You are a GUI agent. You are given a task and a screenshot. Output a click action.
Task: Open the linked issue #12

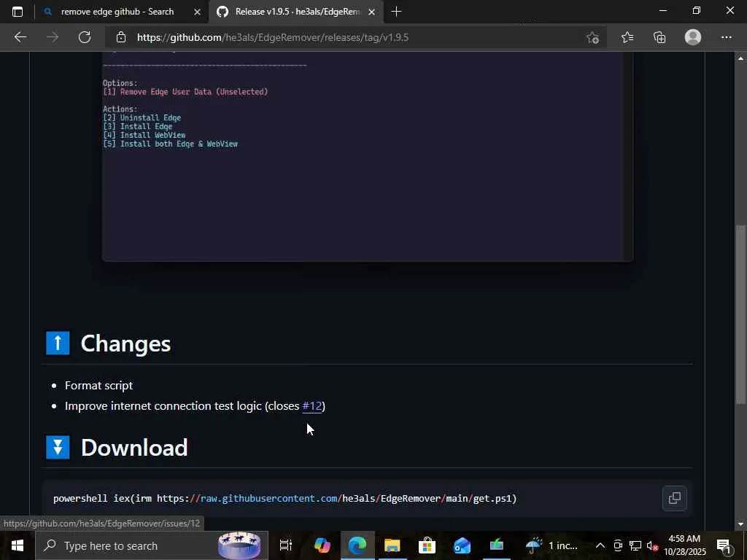point(312,405)
